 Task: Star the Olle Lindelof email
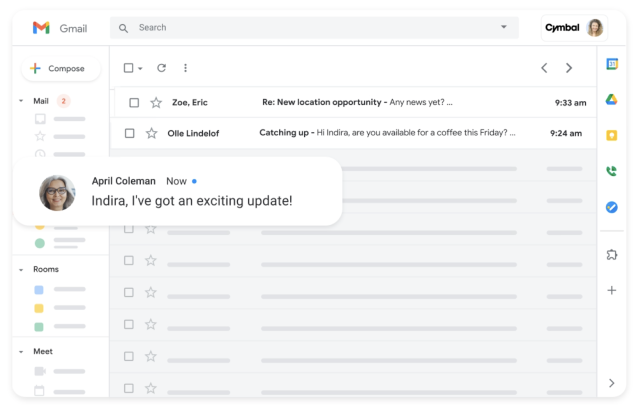pos(152,133)
